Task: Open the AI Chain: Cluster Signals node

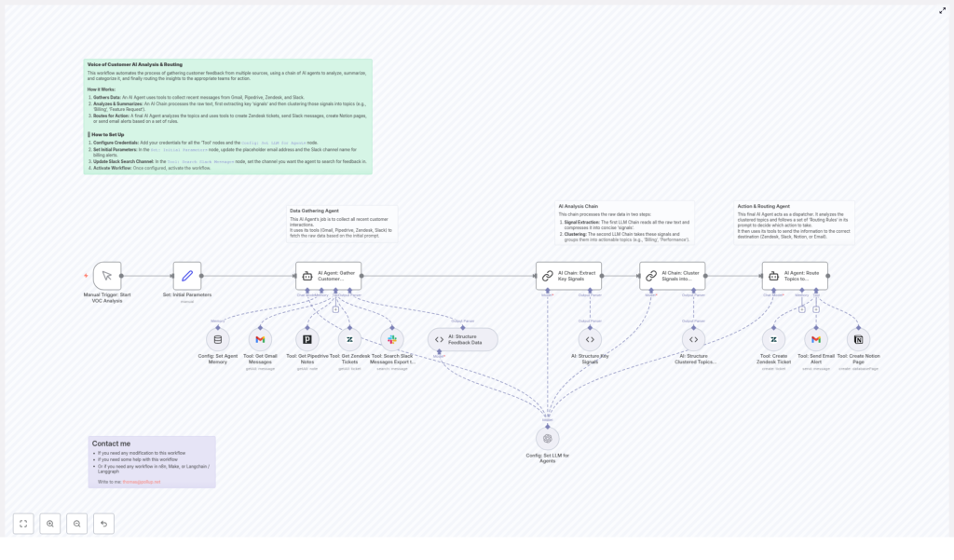Action: [x=671, y=274]
